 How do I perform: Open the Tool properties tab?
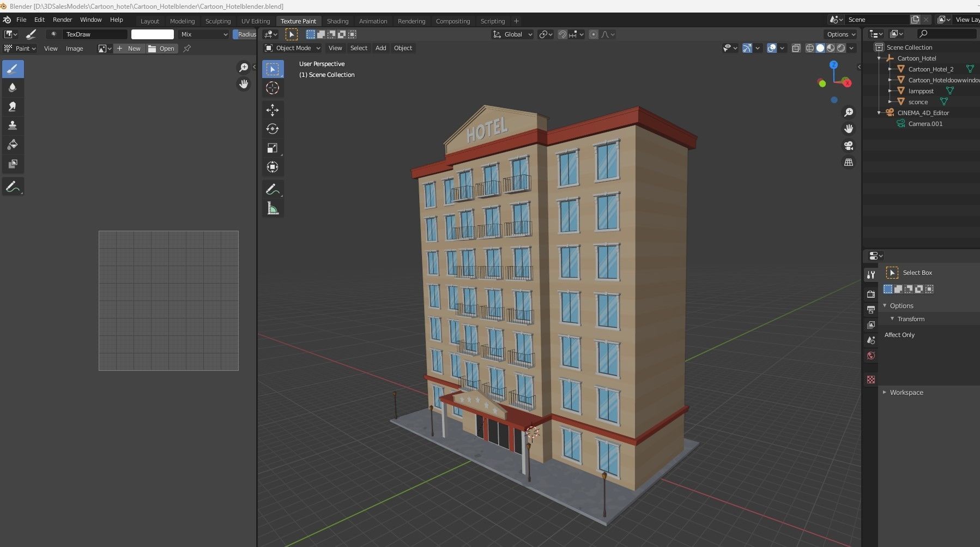pos(871,275)
